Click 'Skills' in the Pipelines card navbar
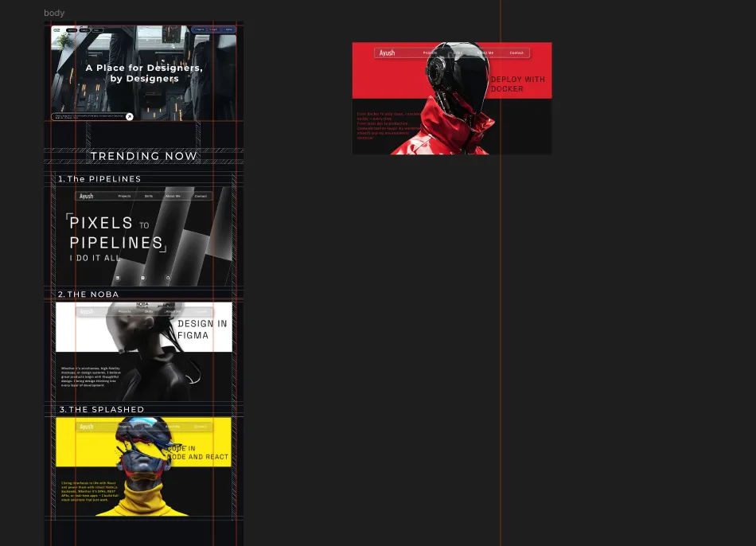 (x=149, y=197)
